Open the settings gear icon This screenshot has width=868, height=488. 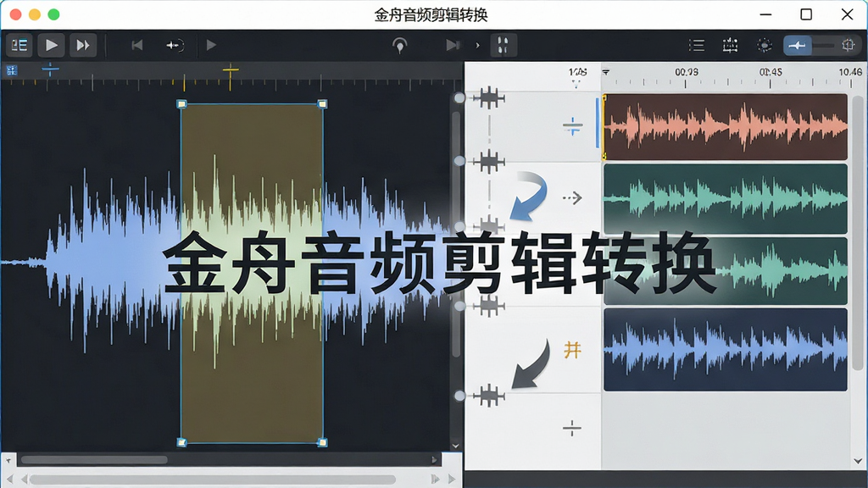[x=765, y=46]
